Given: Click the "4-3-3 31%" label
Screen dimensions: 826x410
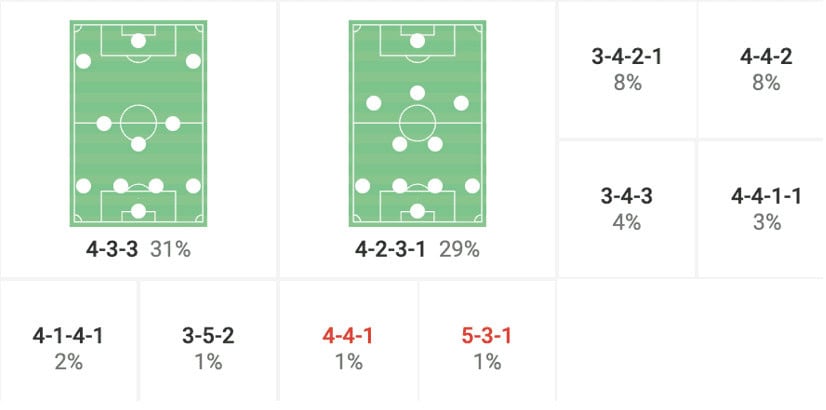Looking at the screenshot, I should click(x=138, y=249).
